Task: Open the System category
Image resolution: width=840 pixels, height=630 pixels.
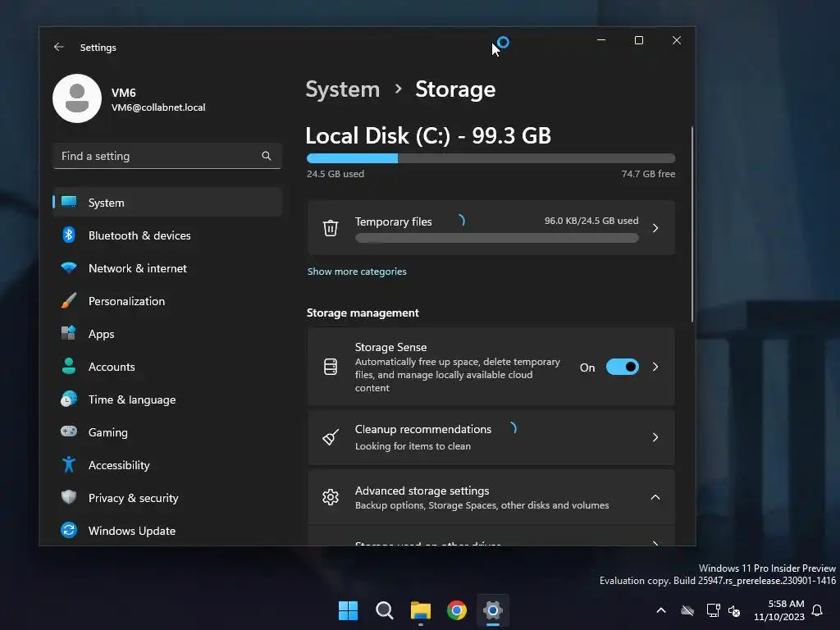Action: (167, 203)
